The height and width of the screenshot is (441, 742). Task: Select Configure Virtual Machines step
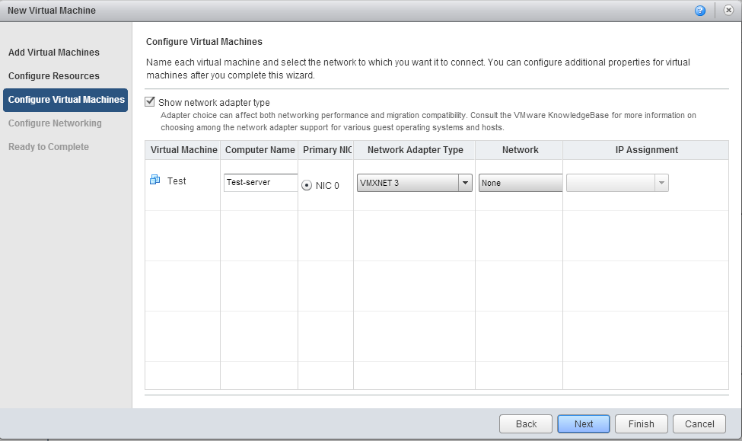pos(65,100)
